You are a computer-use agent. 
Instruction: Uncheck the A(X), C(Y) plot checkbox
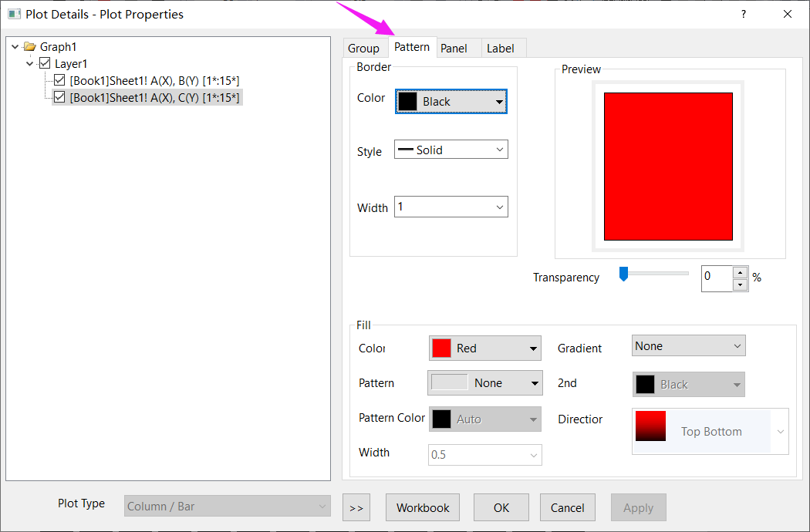point(59,97)
